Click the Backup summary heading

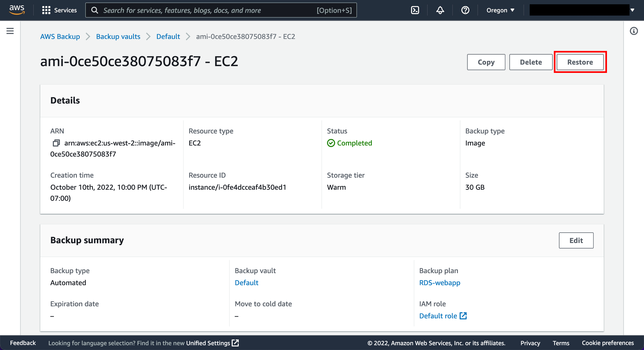click(x=87, y=240)
